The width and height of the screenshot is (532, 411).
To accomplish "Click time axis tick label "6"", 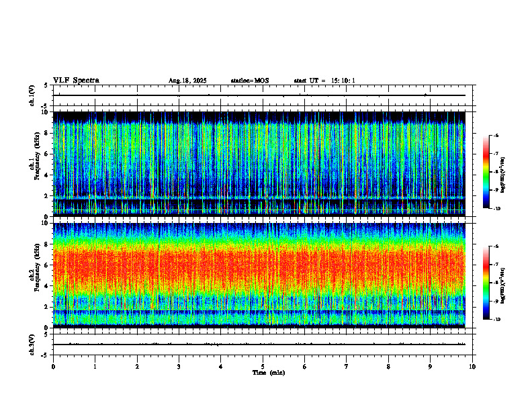I will click(x=305, y=367).
